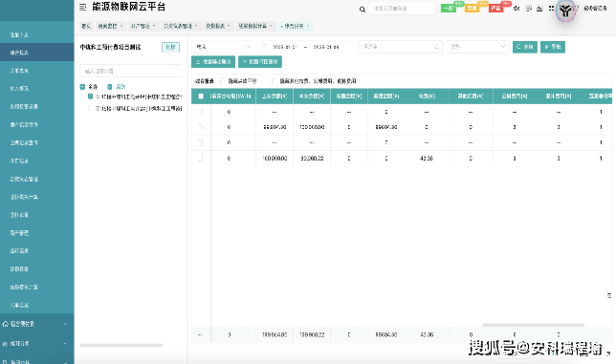Click the magnifier search icon in header
This screenshot has height=364, width=616.
(x=363, y=9)
